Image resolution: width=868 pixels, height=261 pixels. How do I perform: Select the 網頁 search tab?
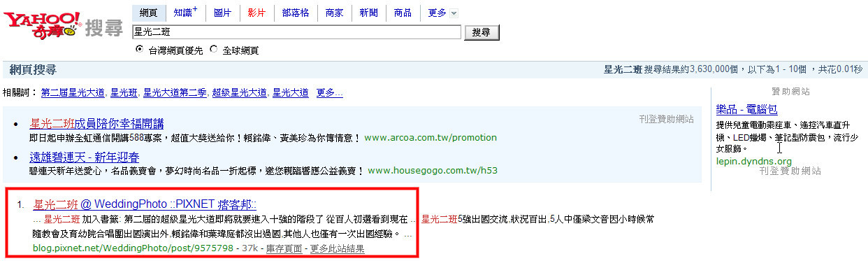coord(148,13)
